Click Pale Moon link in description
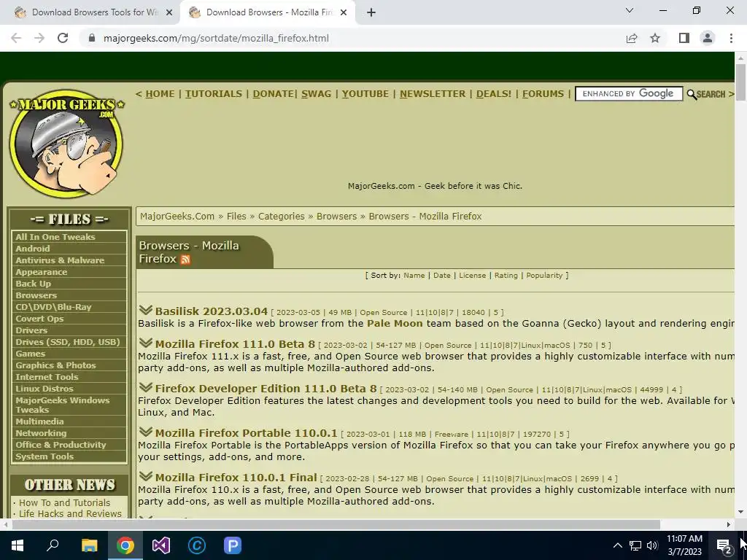Image resolution: width=747 pixels, height=560 pixels. (x=395, y=323)
